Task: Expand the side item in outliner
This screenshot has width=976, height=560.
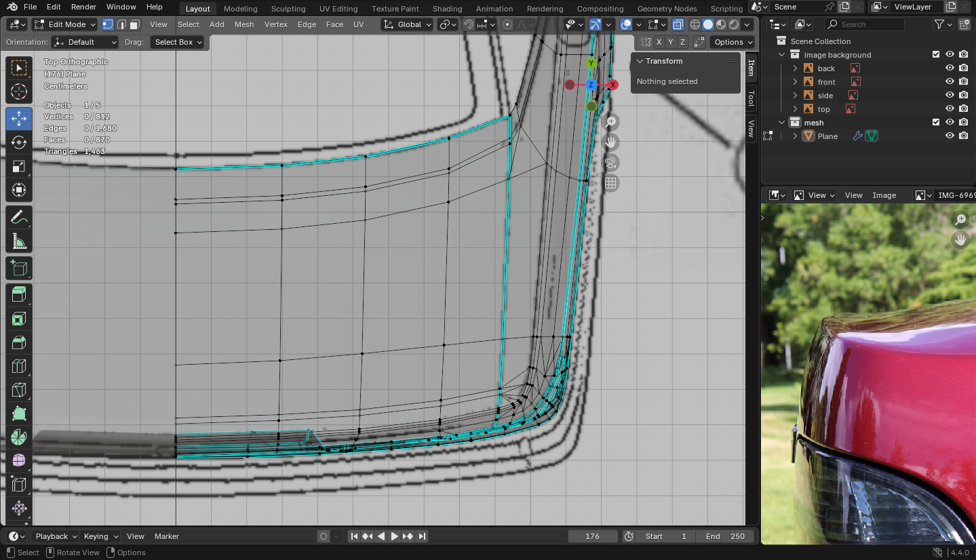Action: coord(796,96)
